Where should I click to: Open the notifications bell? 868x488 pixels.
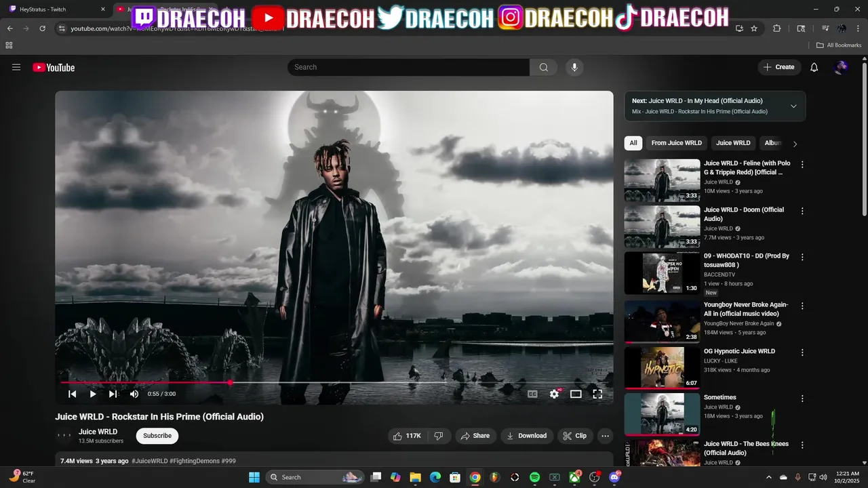tap(814, 67)
